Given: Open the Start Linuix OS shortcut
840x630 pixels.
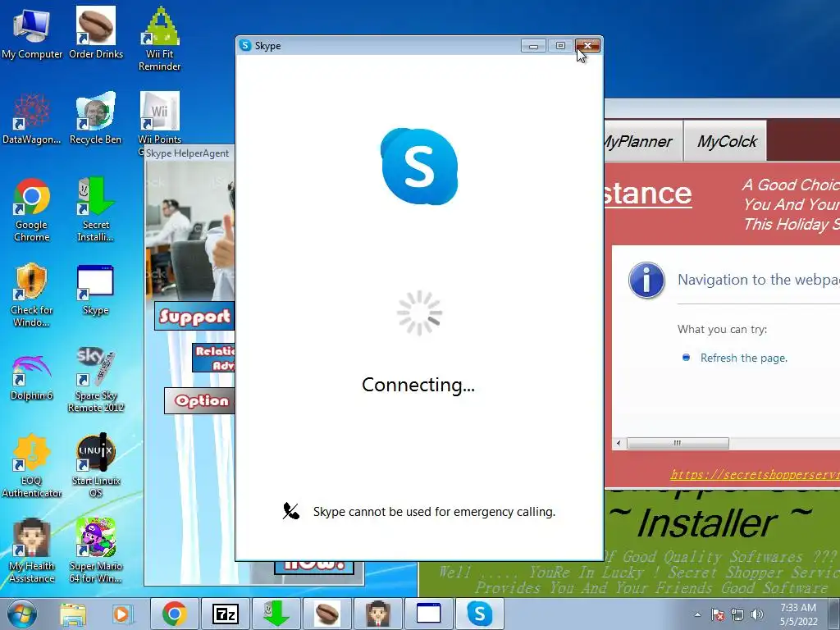Looking at the screenshot, I should [x=96, y=465].
